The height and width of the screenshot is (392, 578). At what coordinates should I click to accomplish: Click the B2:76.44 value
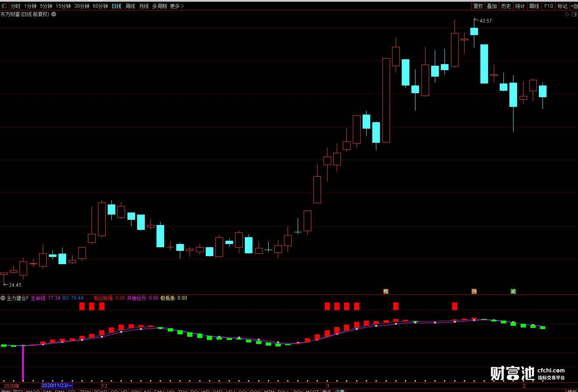tap(73, 298)
